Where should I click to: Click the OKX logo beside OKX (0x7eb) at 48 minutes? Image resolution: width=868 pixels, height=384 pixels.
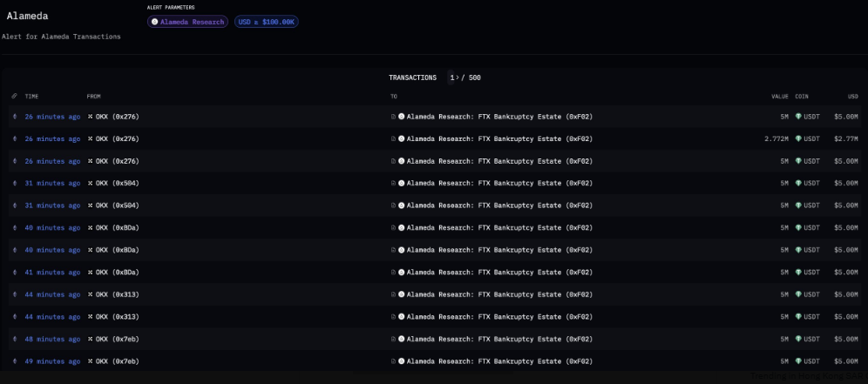point(91,340)
